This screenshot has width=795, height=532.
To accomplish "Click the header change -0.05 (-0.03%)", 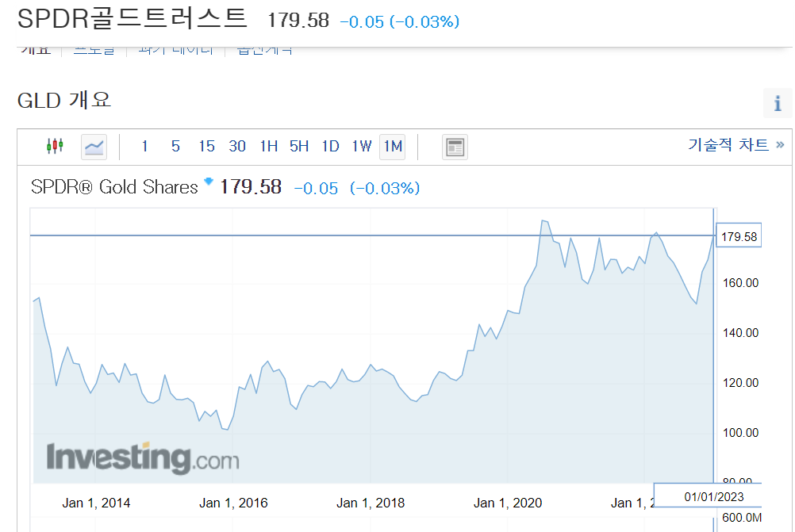I will pos(400,21).
